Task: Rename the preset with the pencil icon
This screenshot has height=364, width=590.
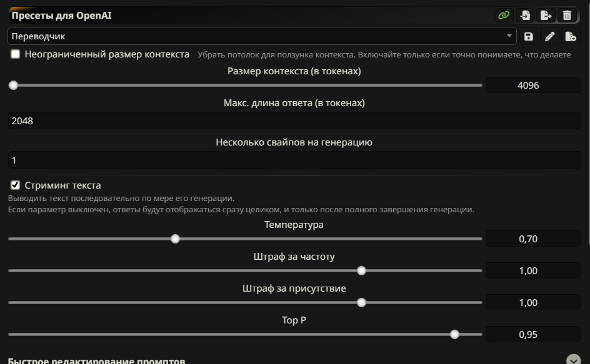Action: (549, 36)
